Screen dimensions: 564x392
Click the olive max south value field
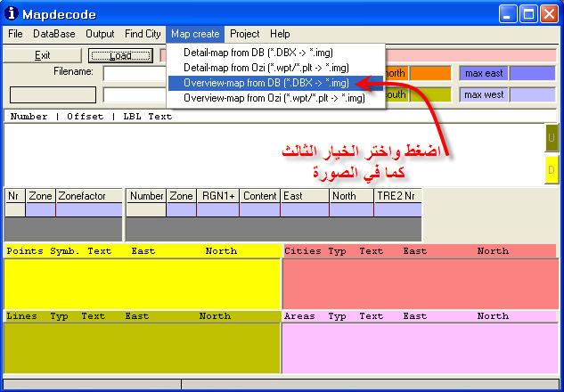pos(430,95)
